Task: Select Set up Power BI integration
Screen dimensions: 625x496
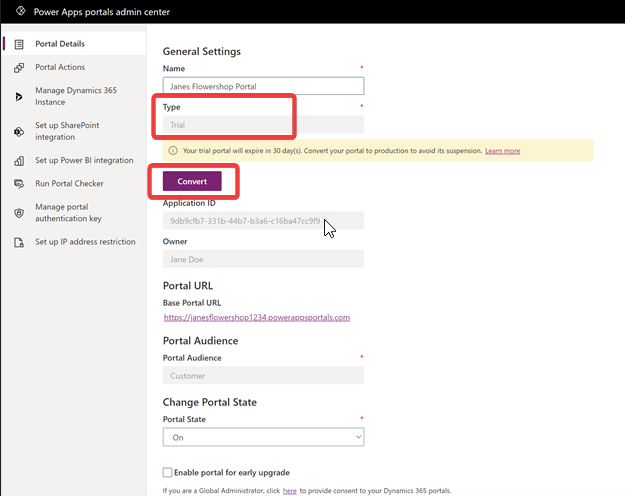Action: 84,160
